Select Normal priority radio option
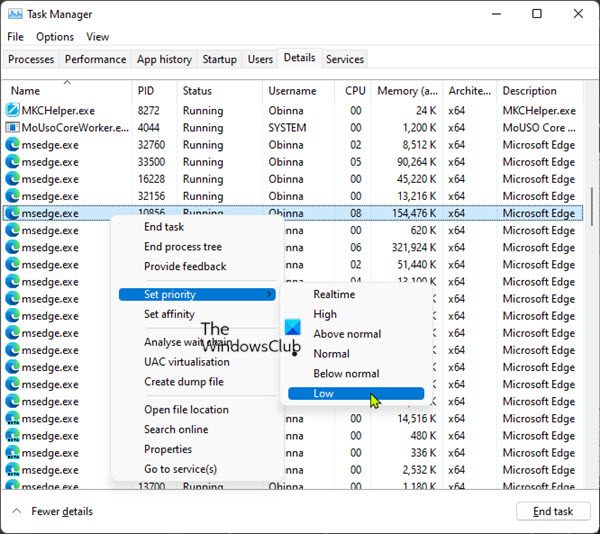Screen dimensions: 600x534 (331, 353)
